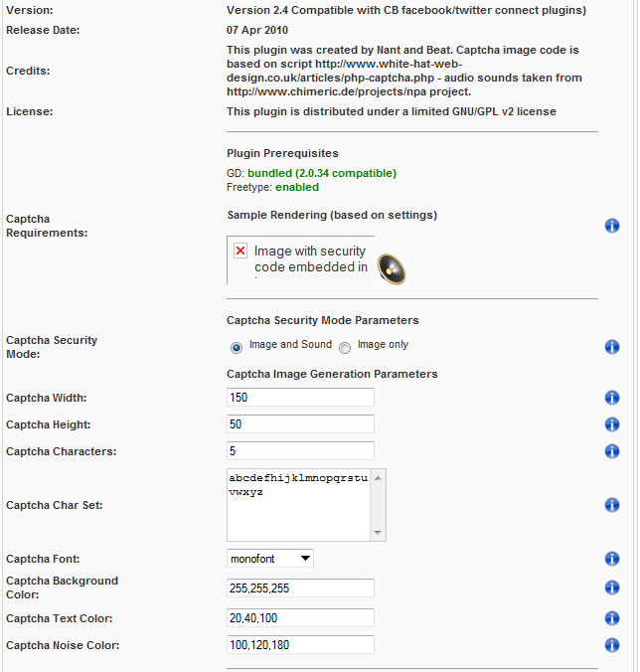This screenshot has height=672, width=640.
Task: Play the captcha audio speaker icon
Action: pos(392,269)
